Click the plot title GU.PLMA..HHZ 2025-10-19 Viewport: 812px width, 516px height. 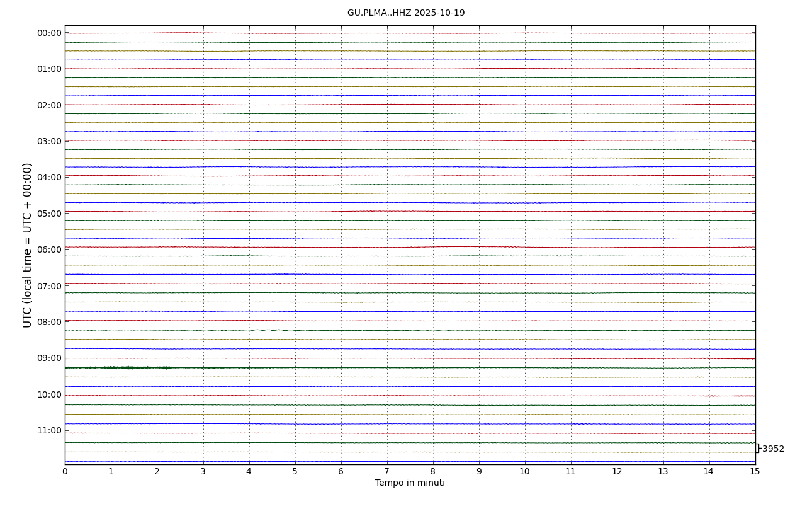[406, 13]
